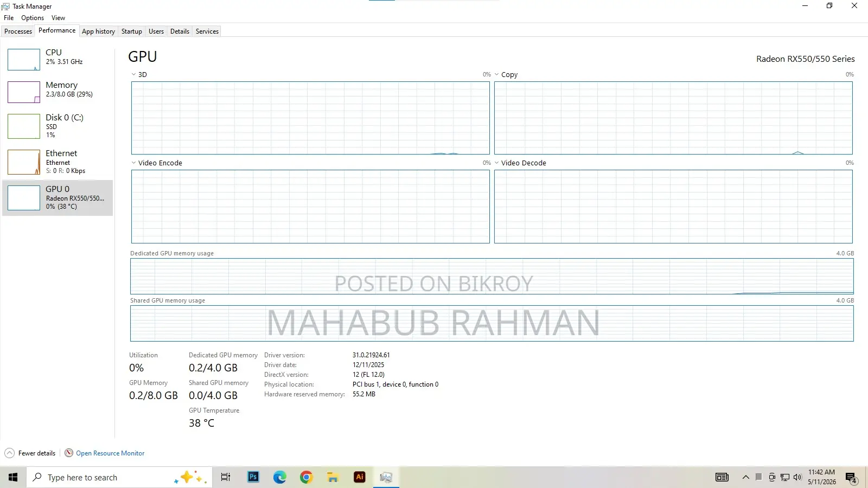Open the Windows Start menu
The image size is (868, 488).
13,477
